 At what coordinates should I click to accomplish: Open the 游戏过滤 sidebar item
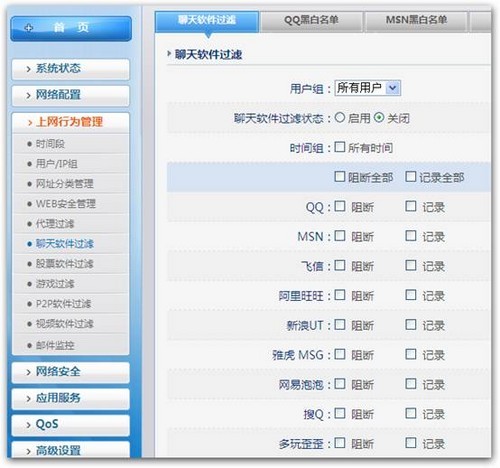71,284
